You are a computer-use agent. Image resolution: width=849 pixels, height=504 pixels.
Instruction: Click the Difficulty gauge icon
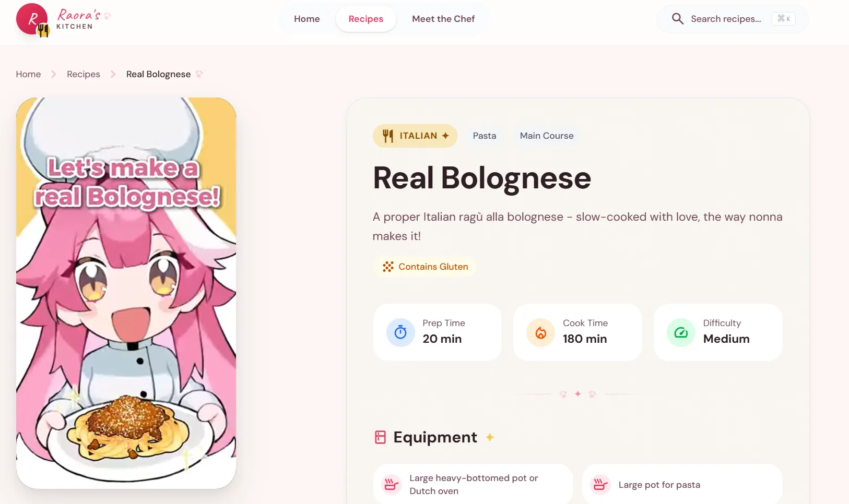click(681, 332)
